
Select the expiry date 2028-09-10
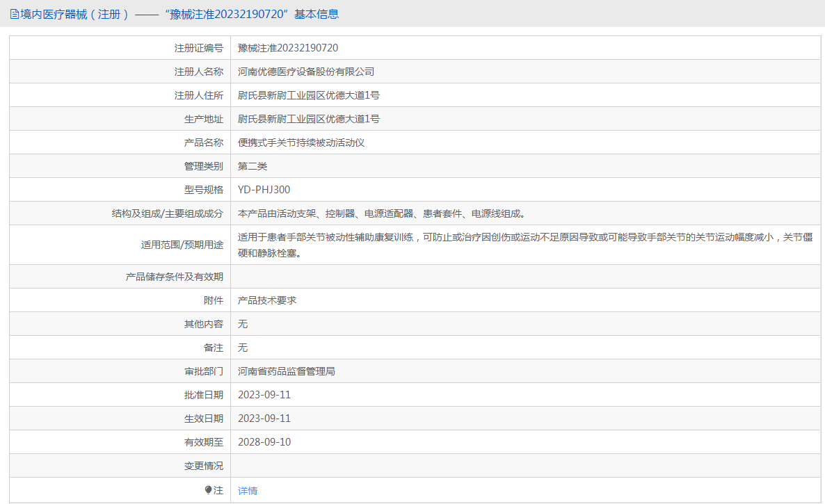tap(264, 442)
